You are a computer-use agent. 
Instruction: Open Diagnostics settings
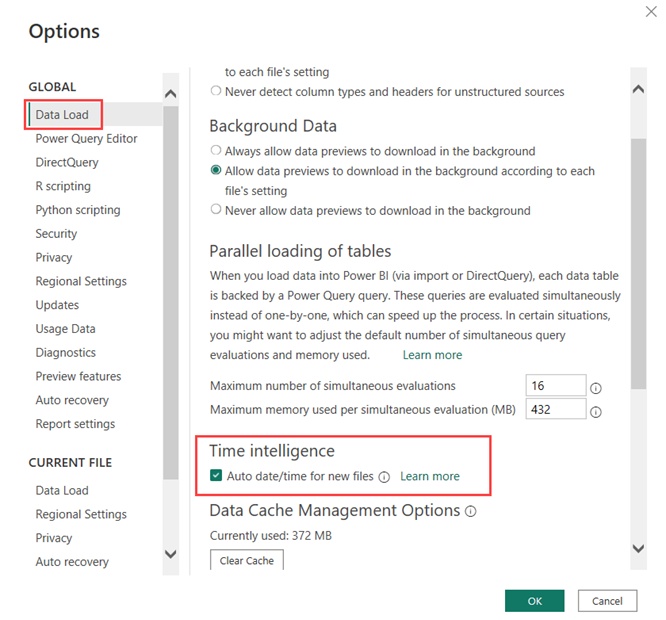[65, 352]
